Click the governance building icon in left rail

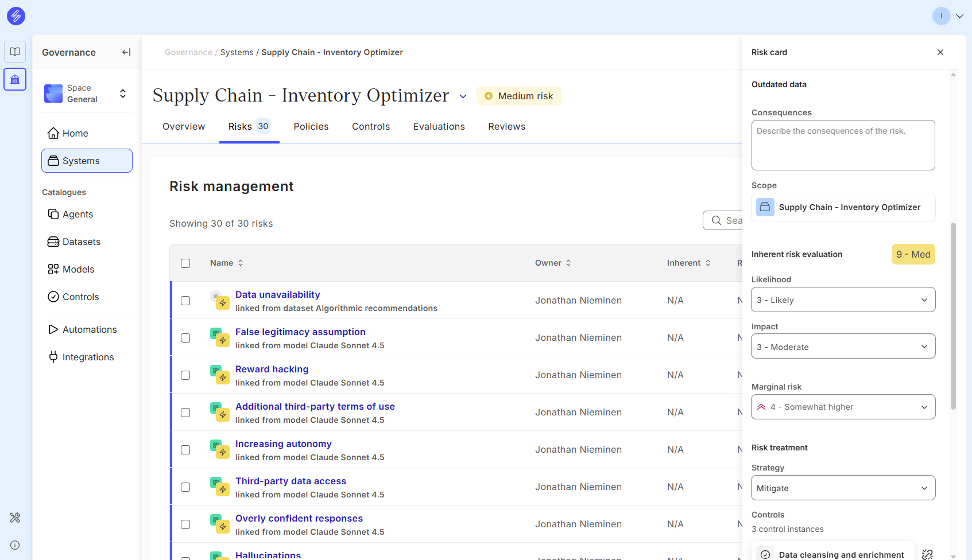coord(15,79)
